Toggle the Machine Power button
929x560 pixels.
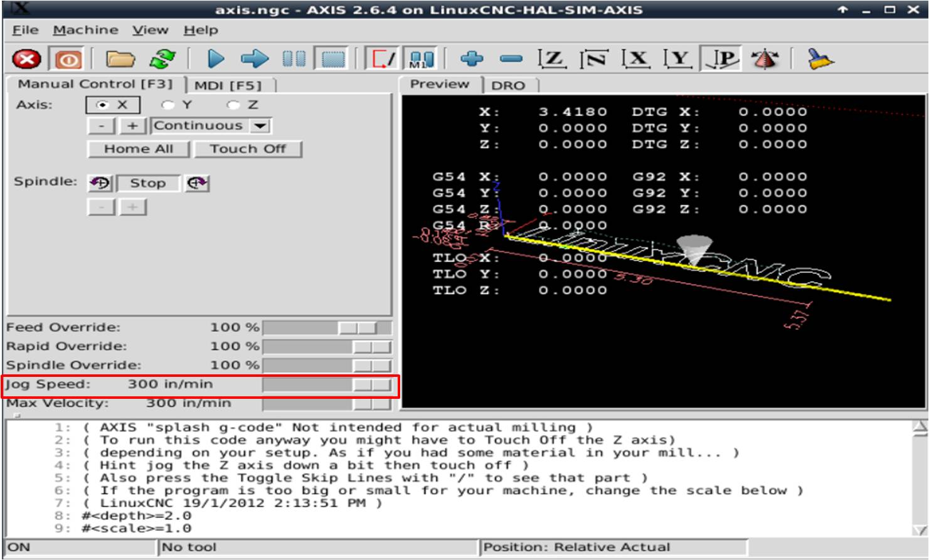[x=68, y=60]
